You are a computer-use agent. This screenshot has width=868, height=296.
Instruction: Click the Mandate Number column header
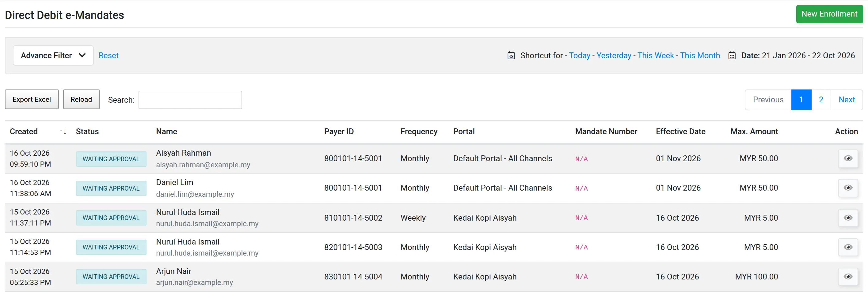pyautogui.click(x=606, y=132)
